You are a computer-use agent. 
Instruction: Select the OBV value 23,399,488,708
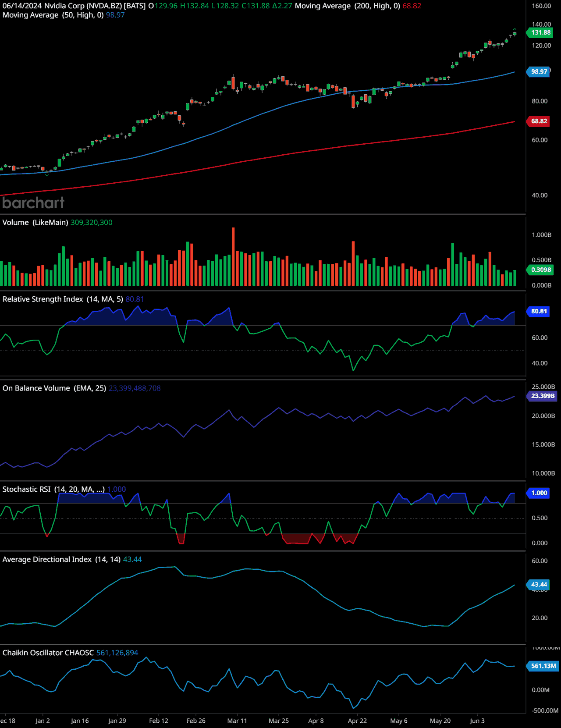coord(135,388)
